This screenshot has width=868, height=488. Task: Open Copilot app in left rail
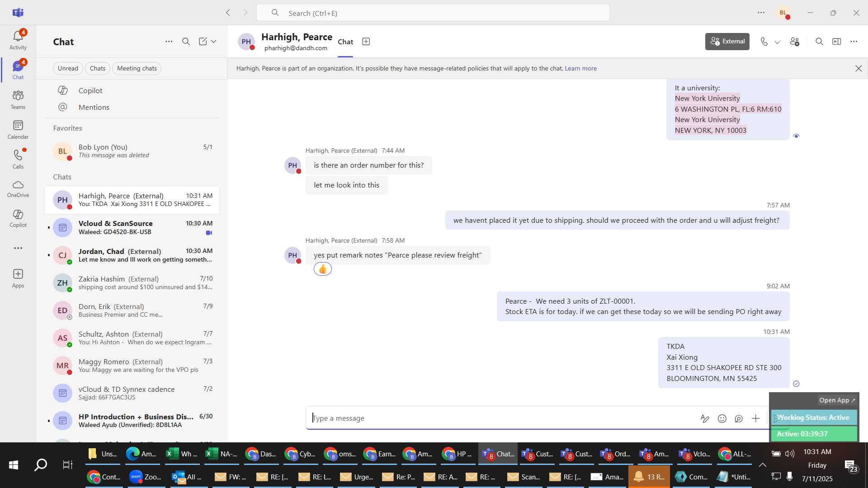[x=18, y=218]
